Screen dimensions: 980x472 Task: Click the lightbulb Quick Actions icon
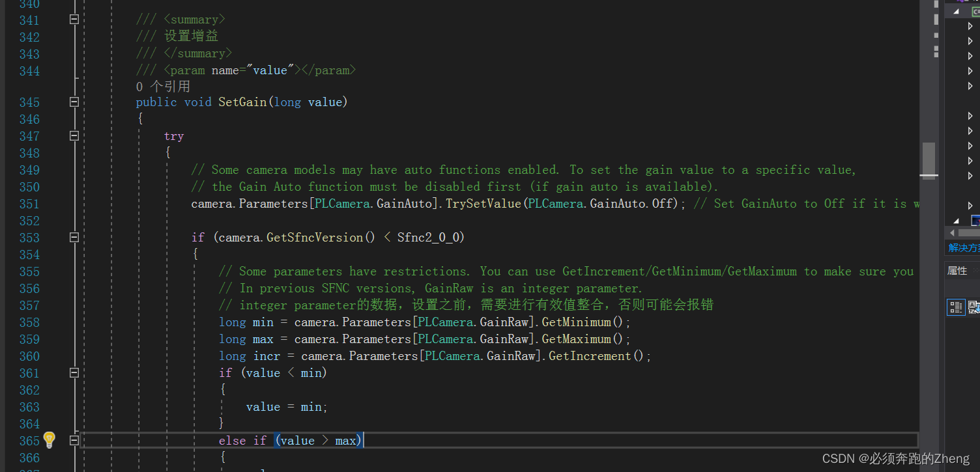pos(49,441)
